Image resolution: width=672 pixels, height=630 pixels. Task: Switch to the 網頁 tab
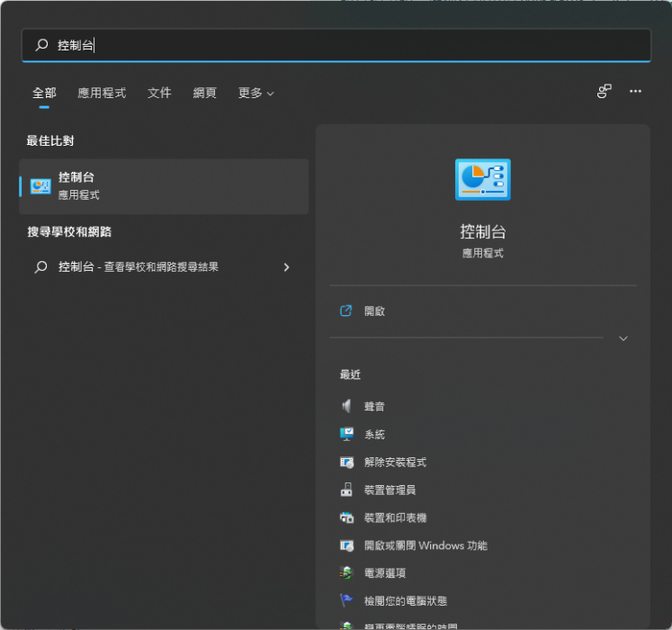tap(205, 93)
